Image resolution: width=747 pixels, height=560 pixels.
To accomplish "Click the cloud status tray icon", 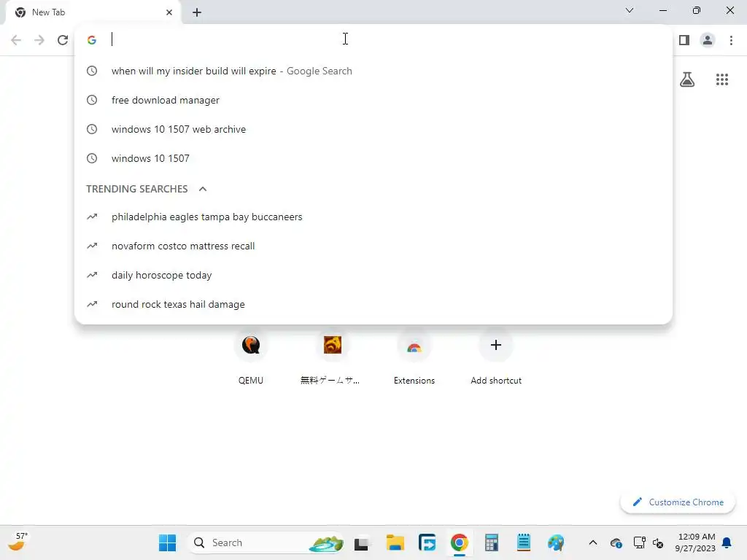I will (x=616, y=542).
